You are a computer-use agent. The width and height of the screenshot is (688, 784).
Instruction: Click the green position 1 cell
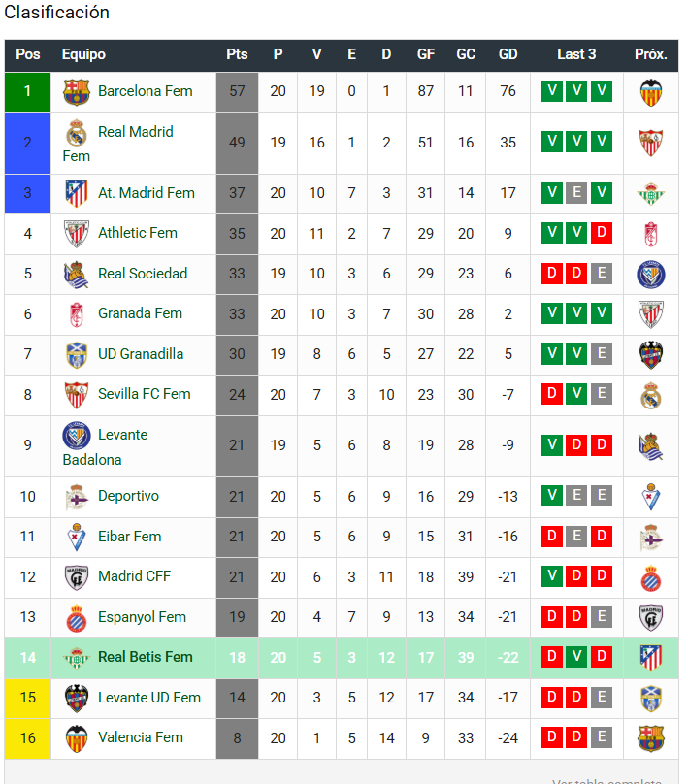27,92
